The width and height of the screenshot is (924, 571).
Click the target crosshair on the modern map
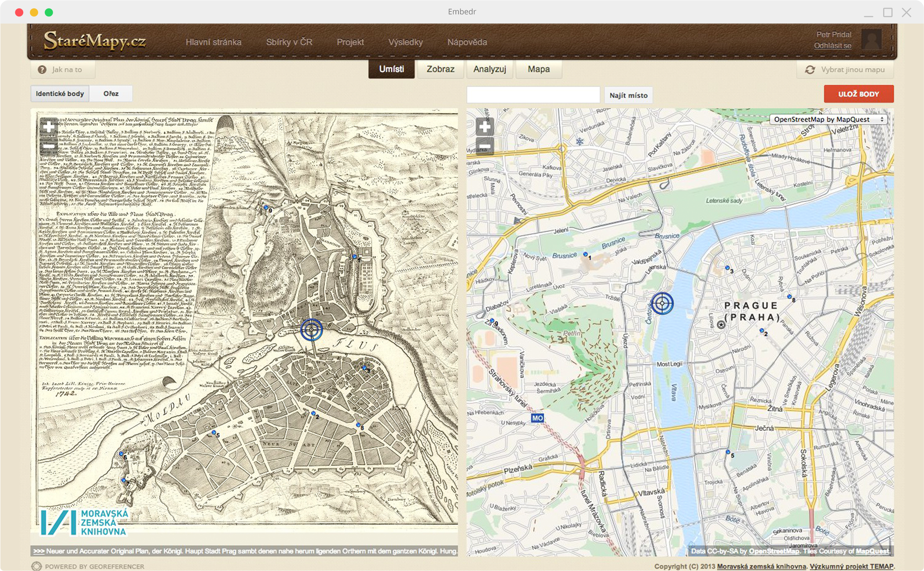[662, 303]
